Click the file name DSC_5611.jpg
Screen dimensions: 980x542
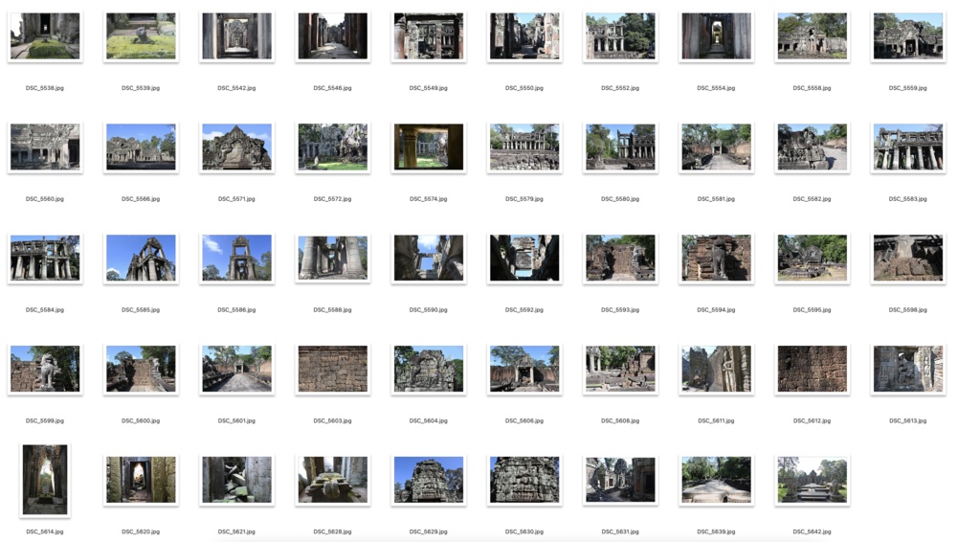click(x=716, y=420)
